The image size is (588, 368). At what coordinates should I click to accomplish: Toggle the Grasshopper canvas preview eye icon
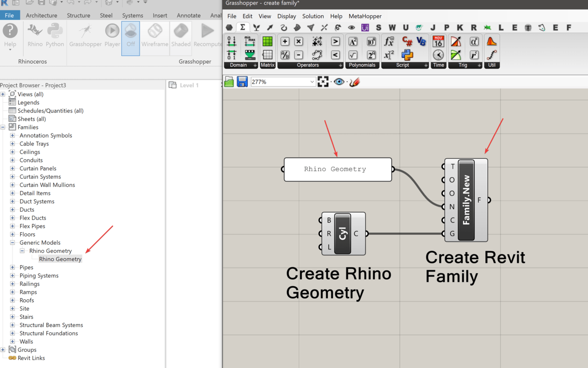click(x=339, y=82)
